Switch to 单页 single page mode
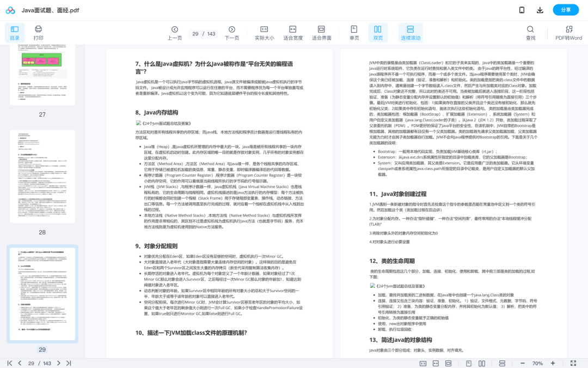Screen dimensions: 588x368 (x=354, y=33)
